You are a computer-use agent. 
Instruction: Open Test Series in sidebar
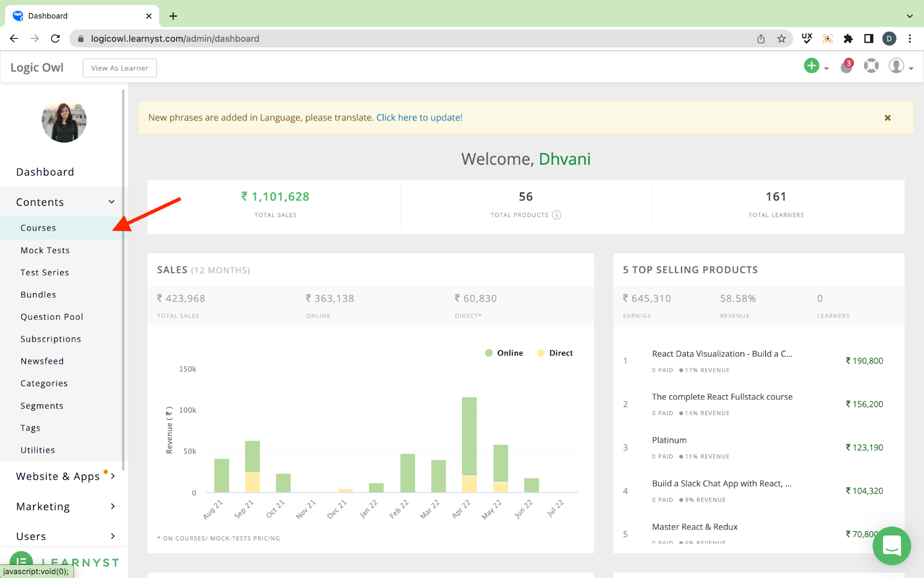(x=44, y=273)
